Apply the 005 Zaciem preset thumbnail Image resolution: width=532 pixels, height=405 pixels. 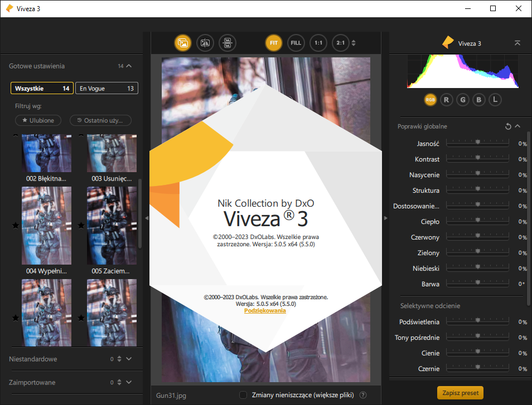112,226
